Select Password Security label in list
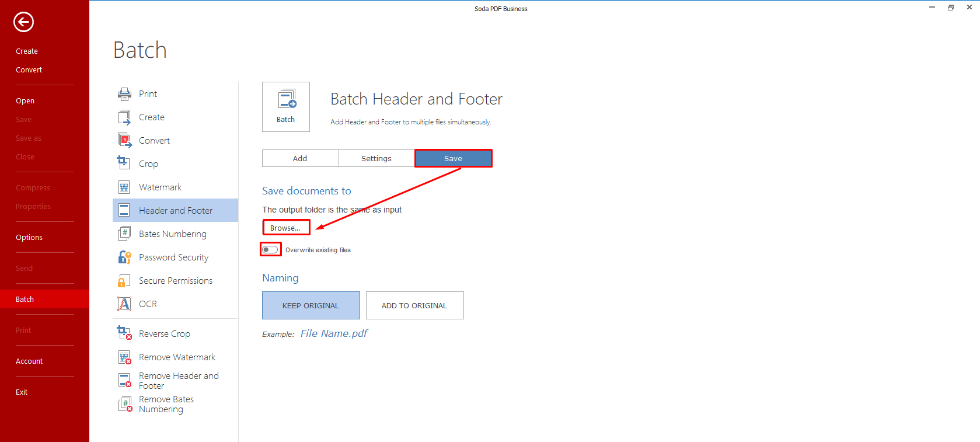Viewport: 980px width, 442px height. coord(173,257)
